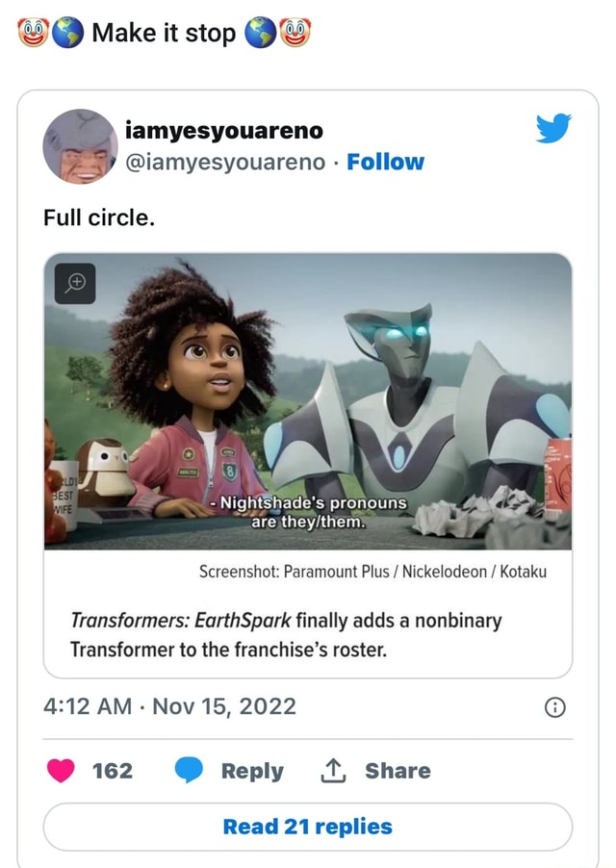Screen dimensions: 616x868
Task: Click the Share upload icon
Action: coord(332,770)
